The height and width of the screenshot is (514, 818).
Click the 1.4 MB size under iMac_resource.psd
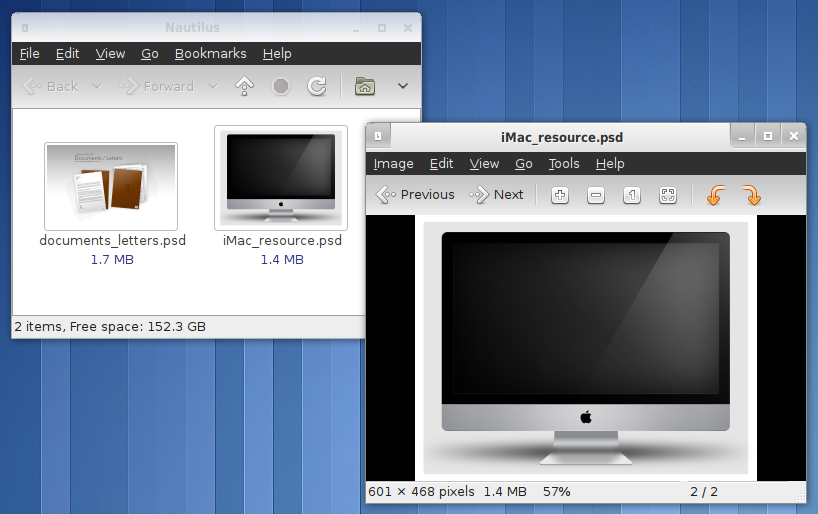[x=282, y=259]
